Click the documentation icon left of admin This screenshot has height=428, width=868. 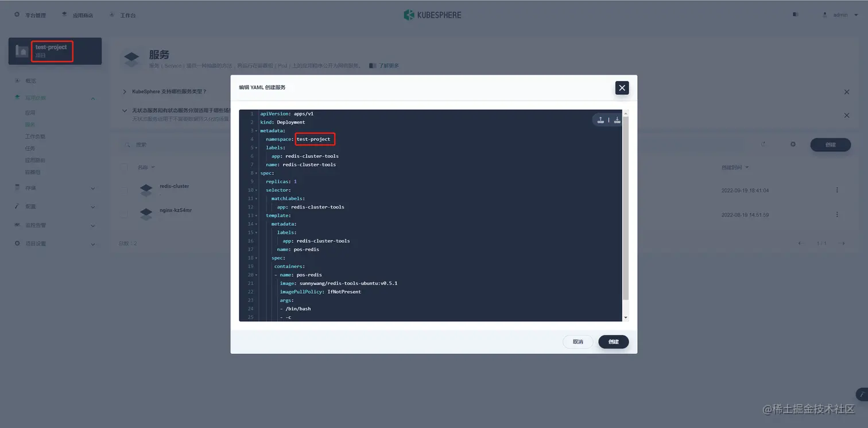[795, 15]
